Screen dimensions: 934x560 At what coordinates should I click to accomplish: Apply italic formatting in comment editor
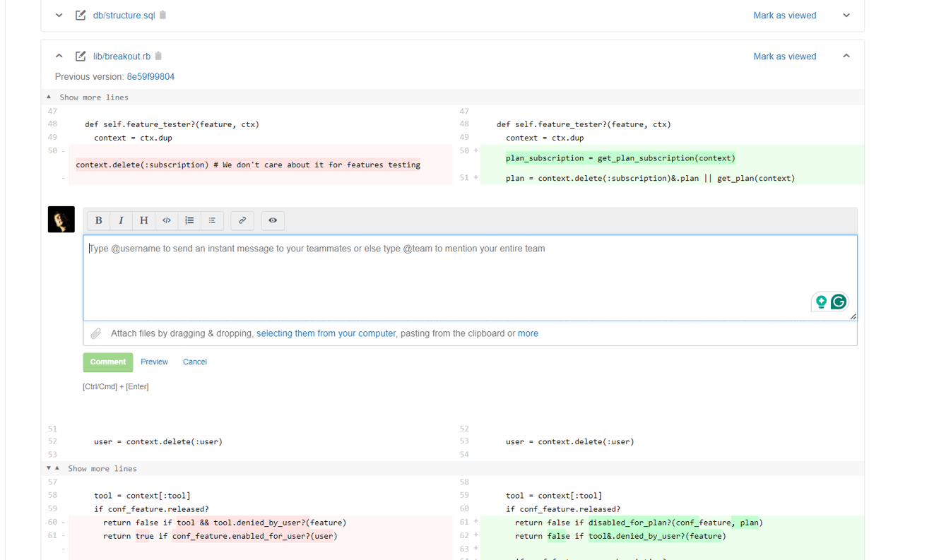tap(121, 220)
